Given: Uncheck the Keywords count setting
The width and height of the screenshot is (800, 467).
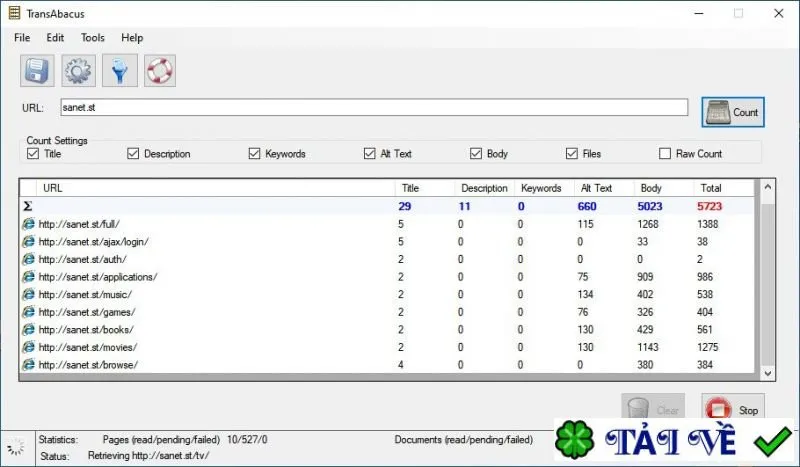Looking at the screenshot, I should pos(254,153).
